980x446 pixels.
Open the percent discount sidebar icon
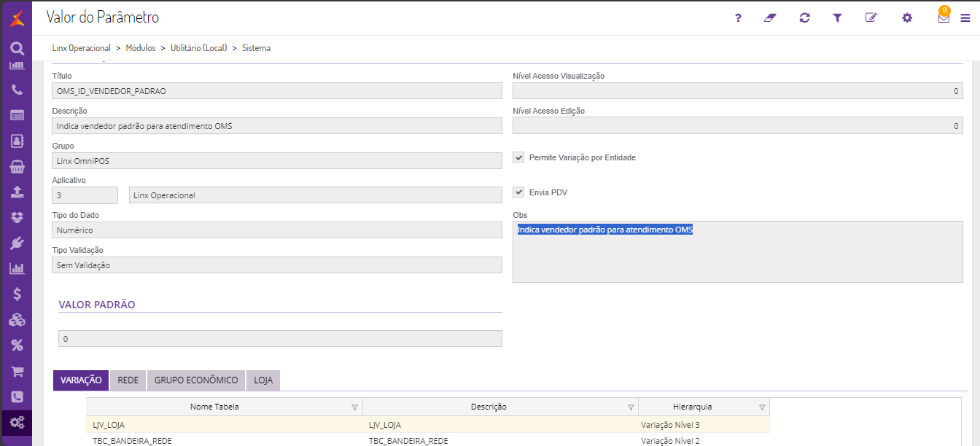pyautogui.click(x=17, y=345)
